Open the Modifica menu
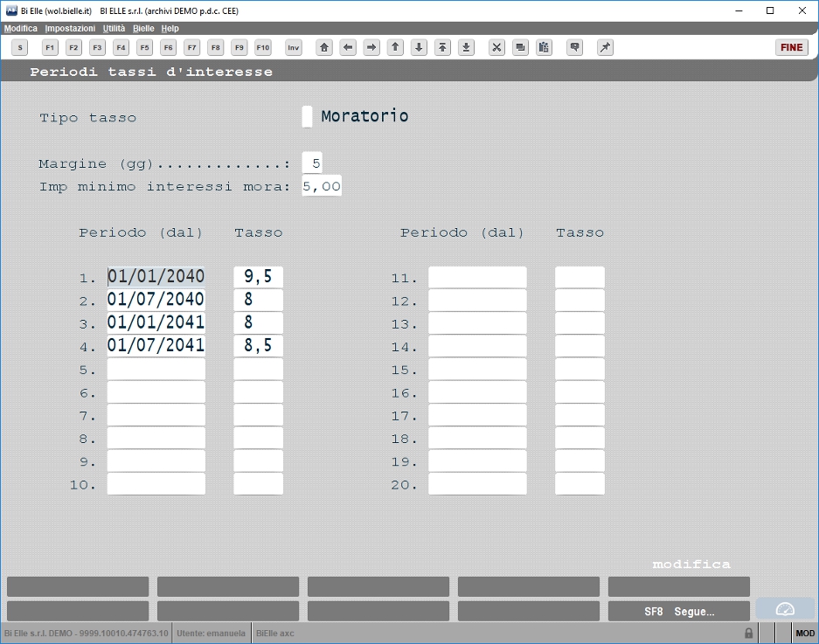This screenshot has height=644, width=819. pyautogui.click(x=21, y=28)
